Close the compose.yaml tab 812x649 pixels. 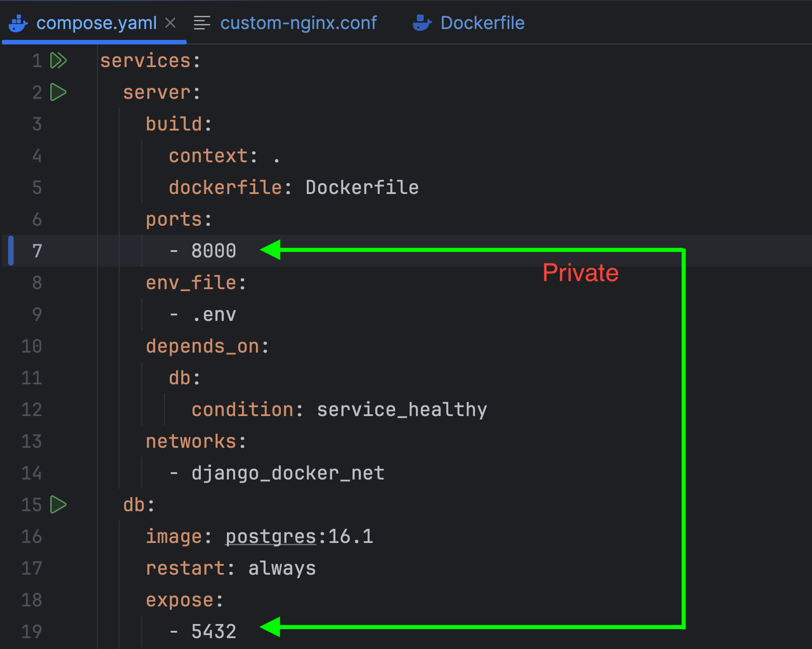coord(170,23)
